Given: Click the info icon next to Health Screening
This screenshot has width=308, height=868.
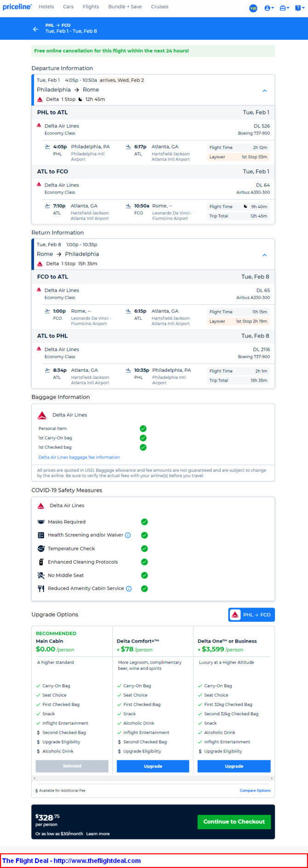Looking at the screenshot, I should click(128, 535).
